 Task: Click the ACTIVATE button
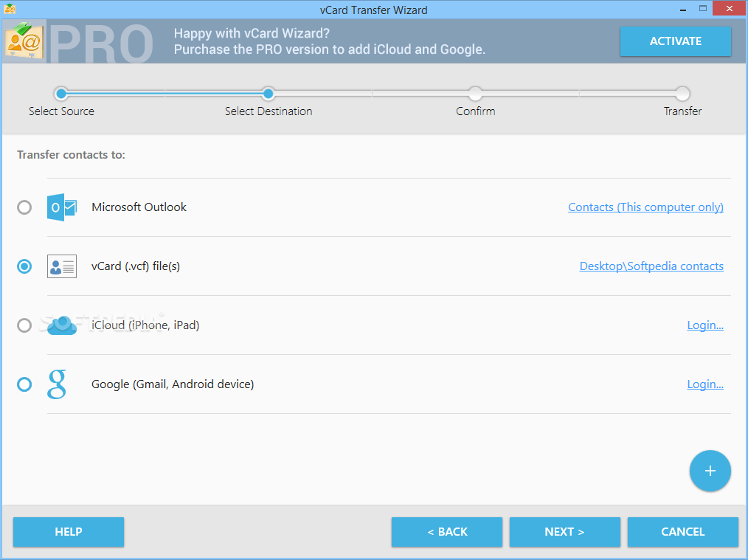pyautogui.click(x=676, y=41)
